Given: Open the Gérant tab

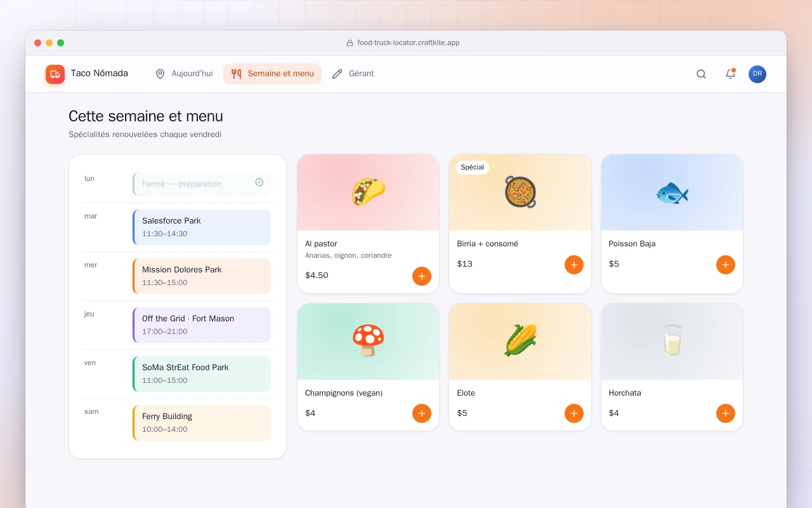Looking at the screenshot, I should (x=353, y=74).
